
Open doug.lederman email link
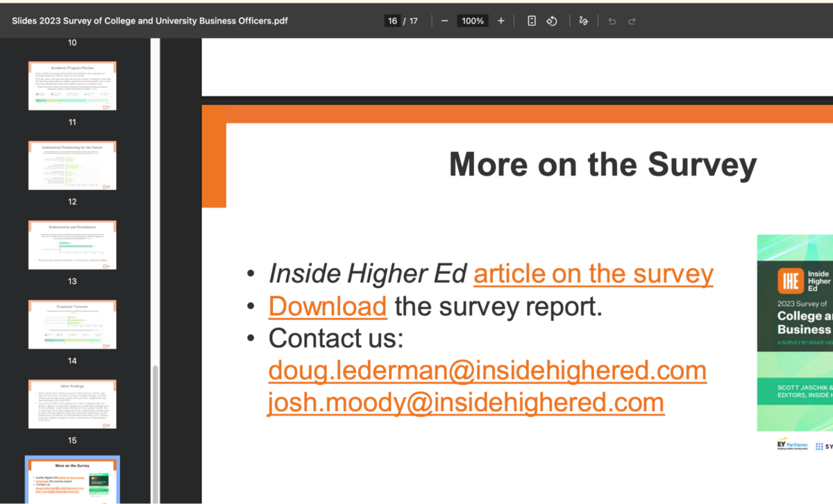coord(487,370)
